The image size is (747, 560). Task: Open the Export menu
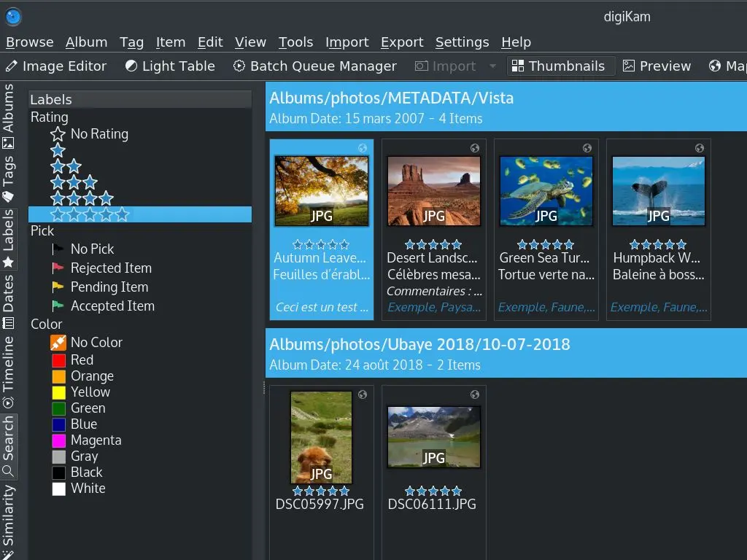401,42
